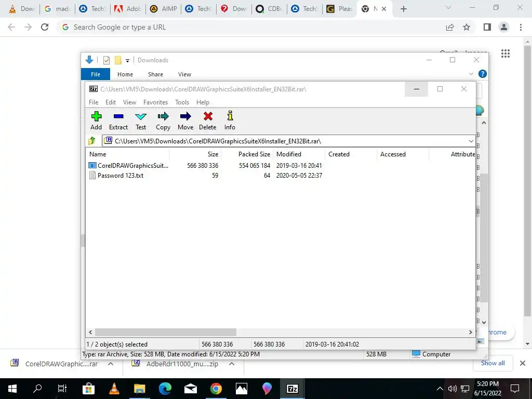Click the Copy toolbar icon
The height and width of the screenshot is (399, 532).
[163, 121]
